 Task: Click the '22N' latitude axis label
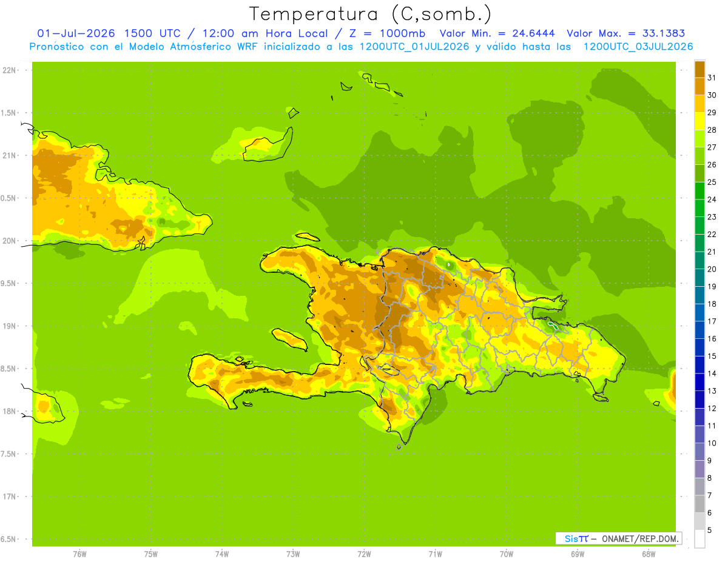(x=9, y=70)
